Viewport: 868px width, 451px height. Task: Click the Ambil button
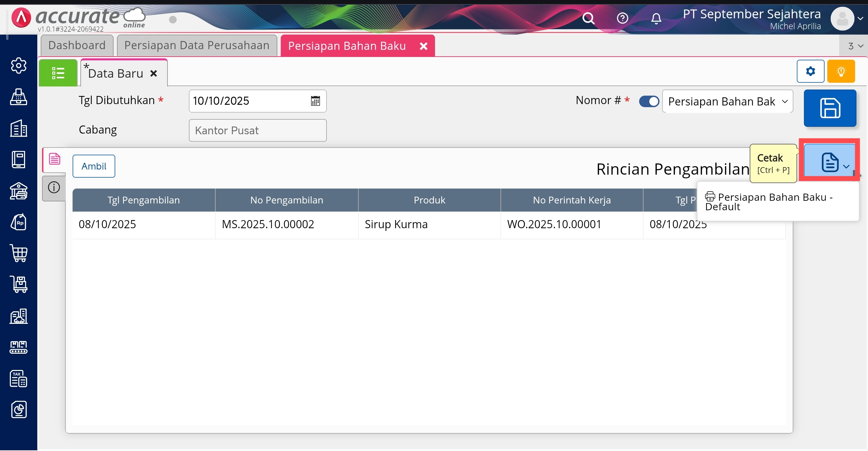tap(94, 166)
